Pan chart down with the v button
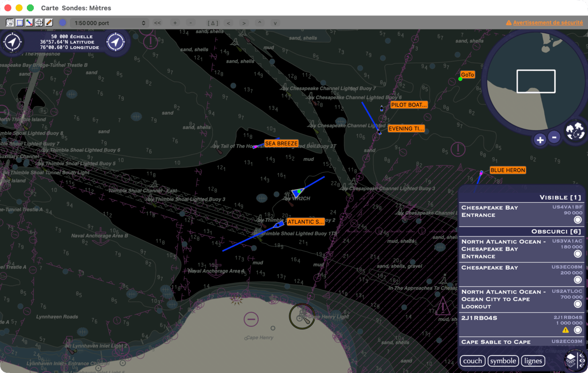The height and width of the screenshot is (373, 588). click(x=275, y=23)
